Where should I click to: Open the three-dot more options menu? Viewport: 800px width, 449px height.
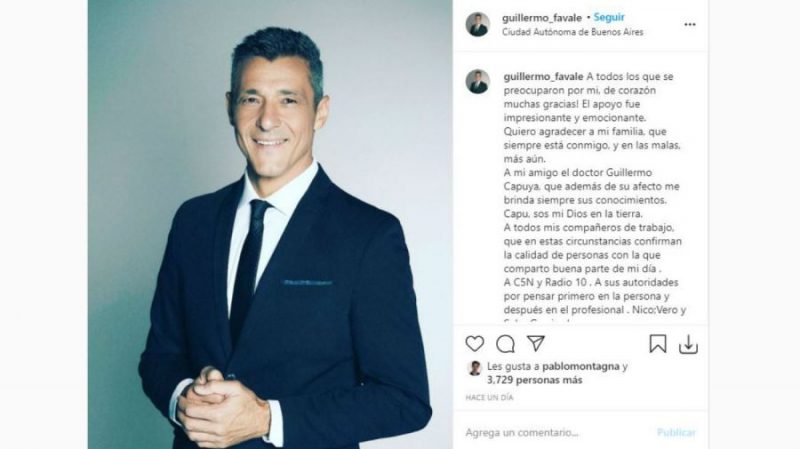pyautogui.click(x=690, y=24)
